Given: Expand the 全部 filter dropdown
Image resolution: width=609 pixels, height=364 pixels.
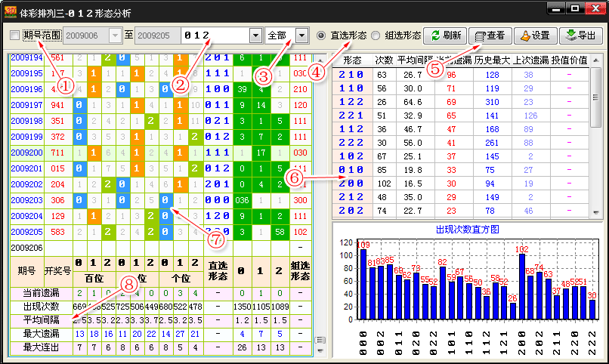Looking at the screenshot, I should pyautogui.click(x=301, y=35).
